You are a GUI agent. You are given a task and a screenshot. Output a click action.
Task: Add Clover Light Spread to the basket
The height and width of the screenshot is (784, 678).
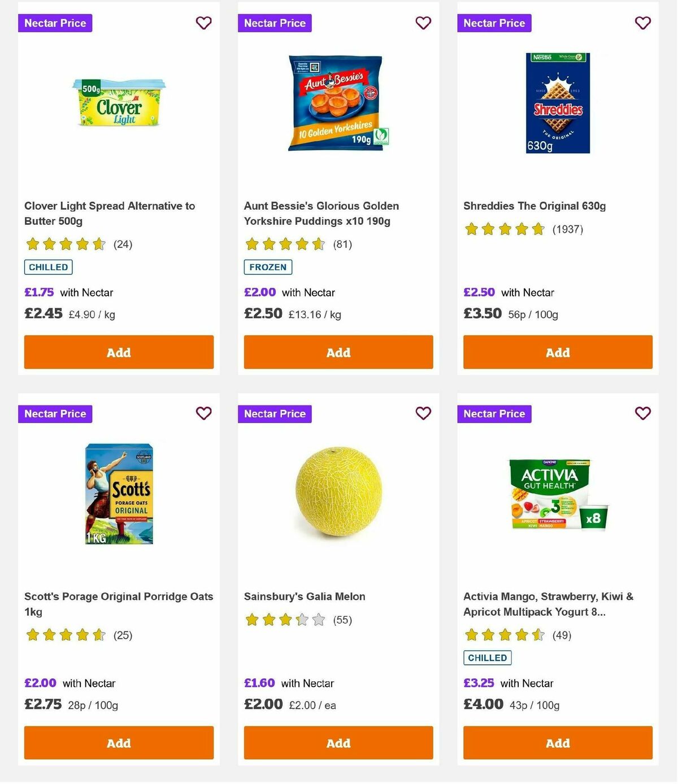119,352
